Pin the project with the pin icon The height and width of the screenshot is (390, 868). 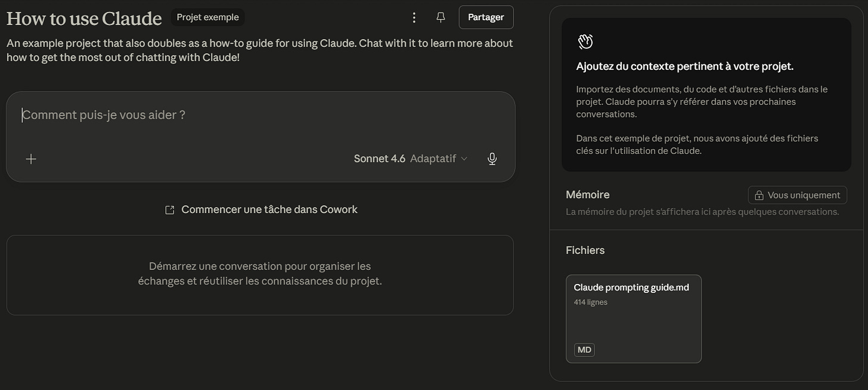[441, 18]
